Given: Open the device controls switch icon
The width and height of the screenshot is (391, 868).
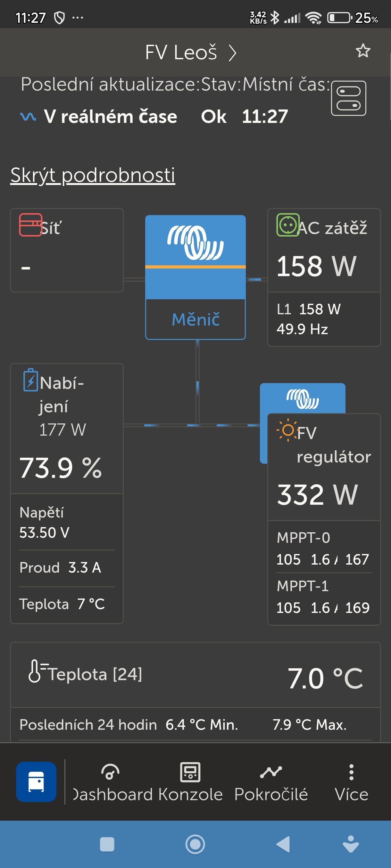Looking at the screenshot, I should [x=348, y=98].
